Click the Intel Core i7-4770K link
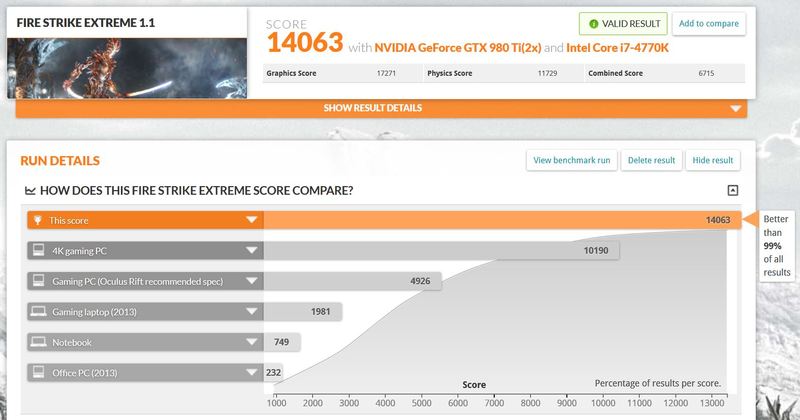Image resolution: width=800 pixels, height=420 pixels. tap(617, 48)
